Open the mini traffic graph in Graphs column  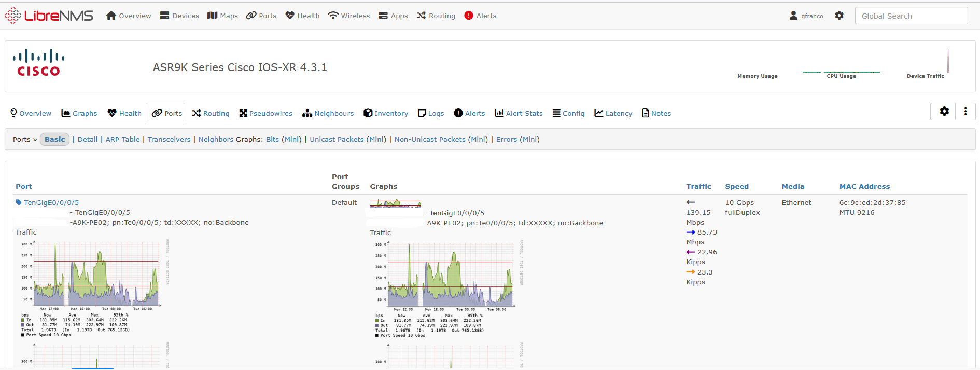[x=396, y=203]
